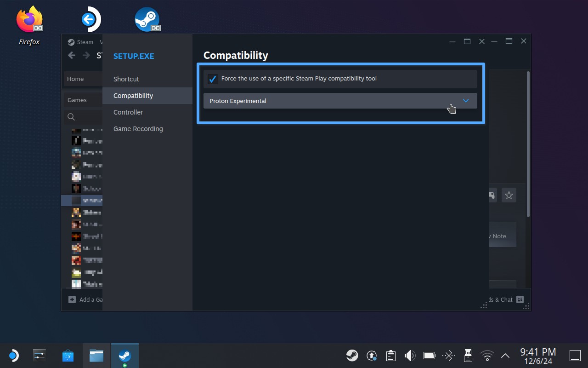Click the favorite star icon

(x=509, y=195)
